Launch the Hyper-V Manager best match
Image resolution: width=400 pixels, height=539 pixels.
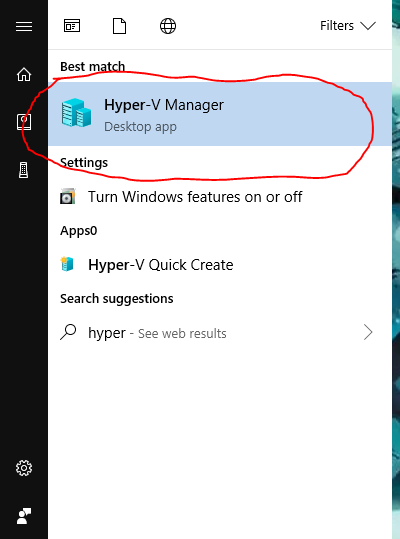(x=220, y=114)
